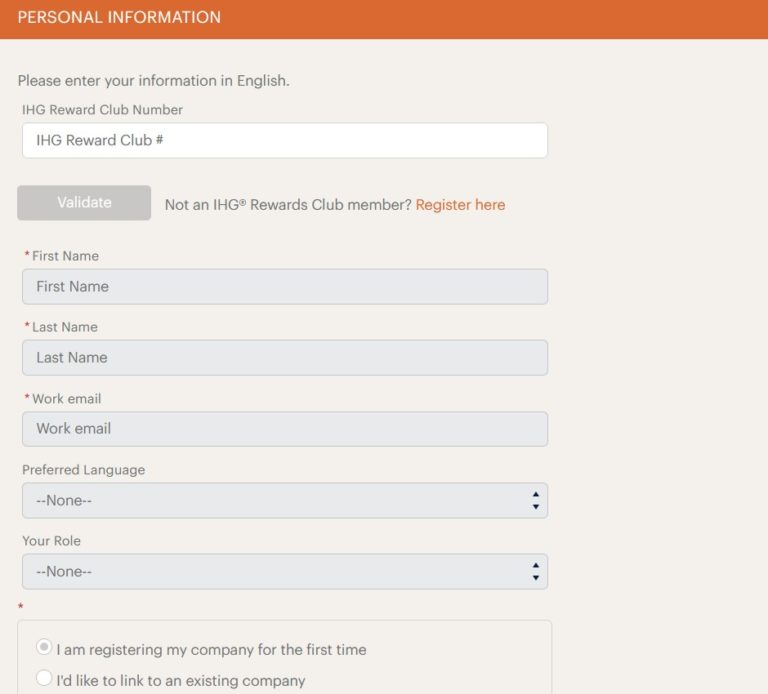
Task: Click the 'First Name' label above its field
Action: [x=65, y=256]
